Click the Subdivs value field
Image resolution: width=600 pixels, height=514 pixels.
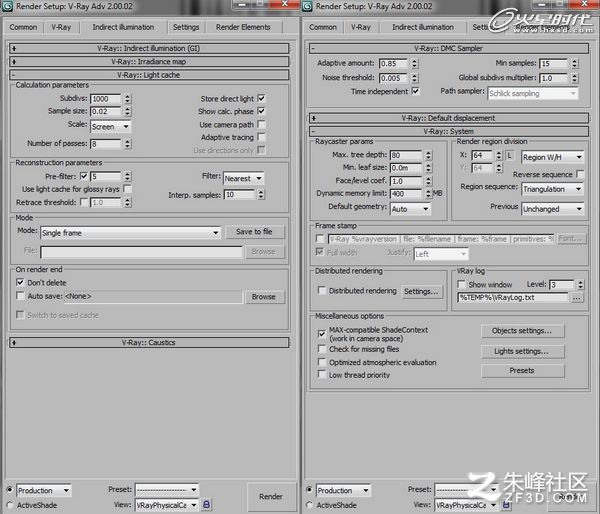click(x=106, y=98)
